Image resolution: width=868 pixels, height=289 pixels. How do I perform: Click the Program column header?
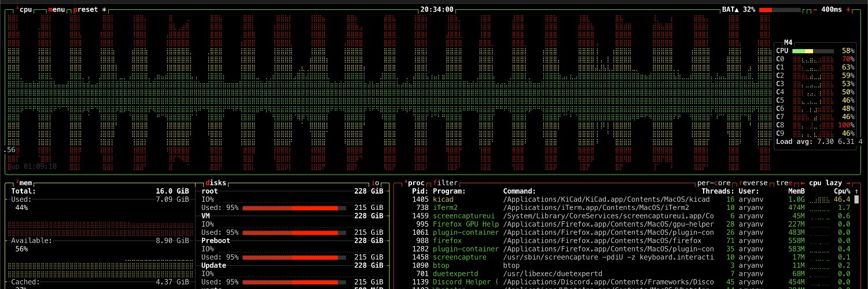point(449,191)
